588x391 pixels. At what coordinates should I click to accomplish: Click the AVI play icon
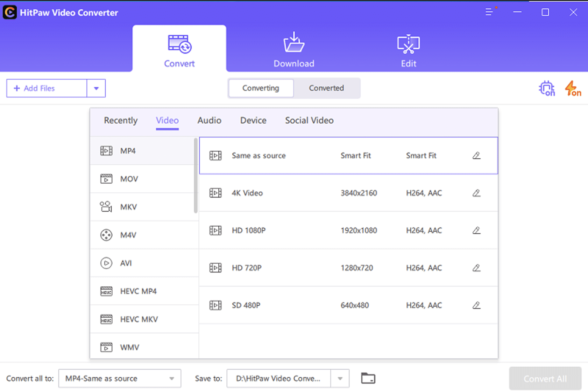(106, 263)
